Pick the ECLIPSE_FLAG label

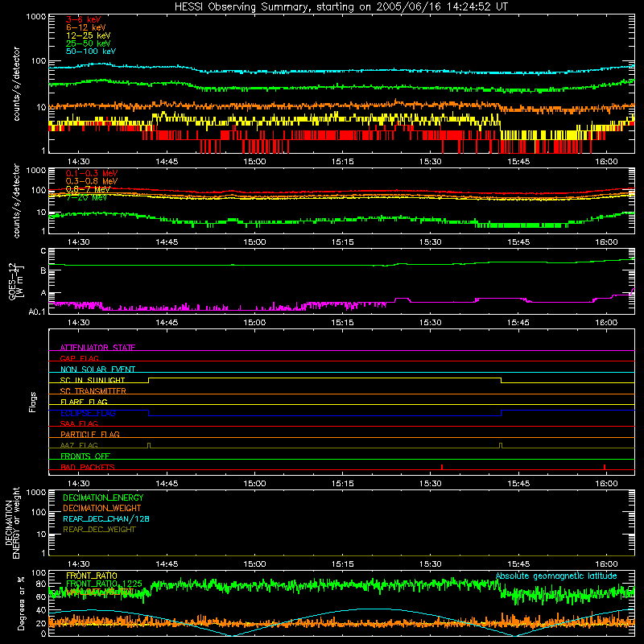[88, 413]
